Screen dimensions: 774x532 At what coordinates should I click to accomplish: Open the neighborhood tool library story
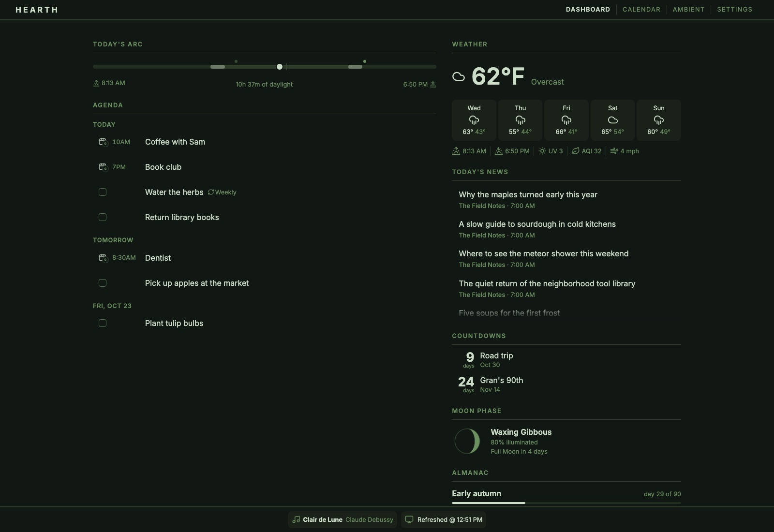coord(566,289)
